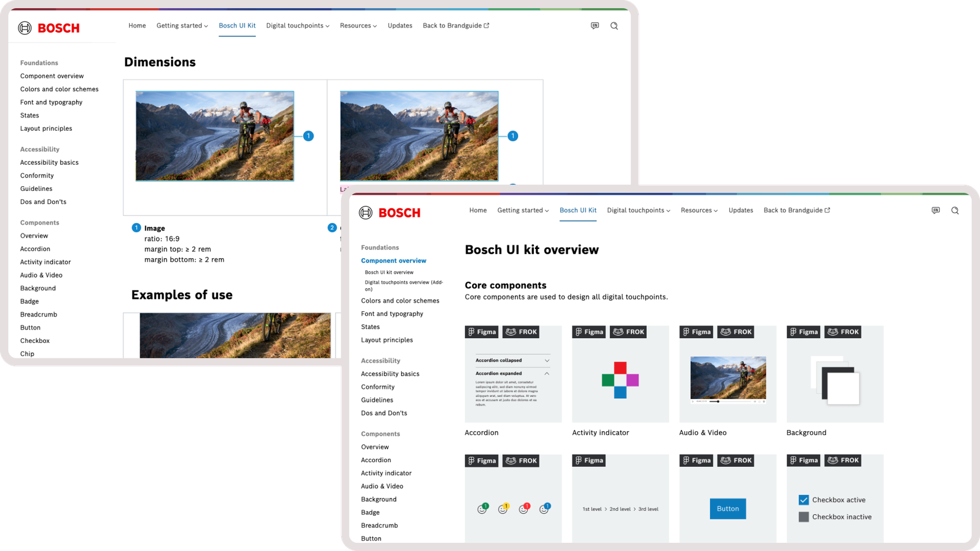Toggle Accordion collapsed chevron in preview

pos(546,361)
